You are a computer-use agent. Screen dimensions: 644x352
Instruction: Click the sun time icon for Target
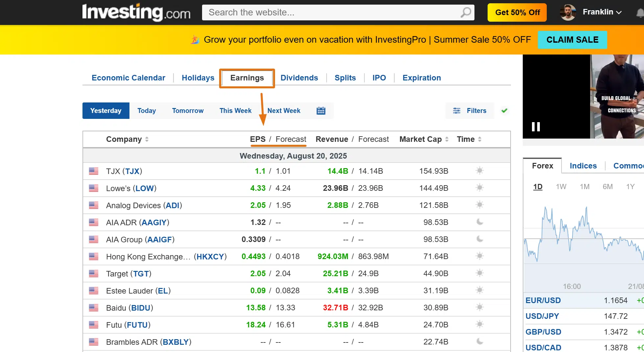tap(480, 273)
